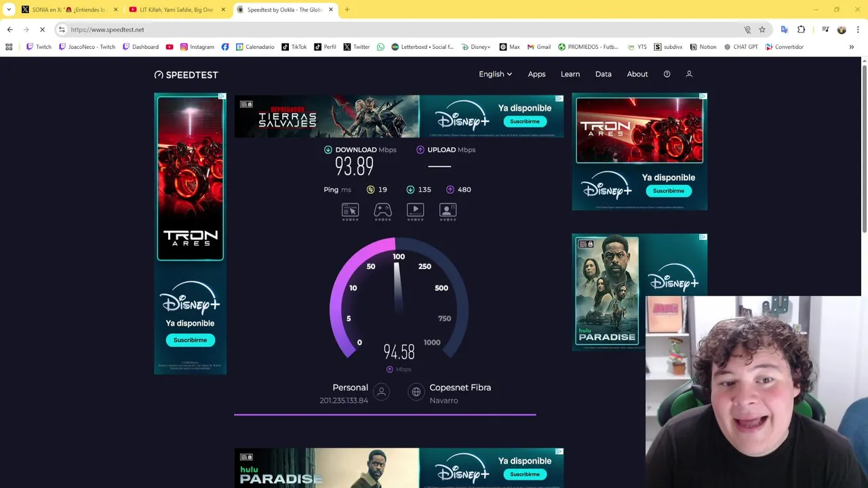Open the tab search dropdown arrow
Image resolution: width=868 pixels, height=488 pixels.
pos(9,9)
